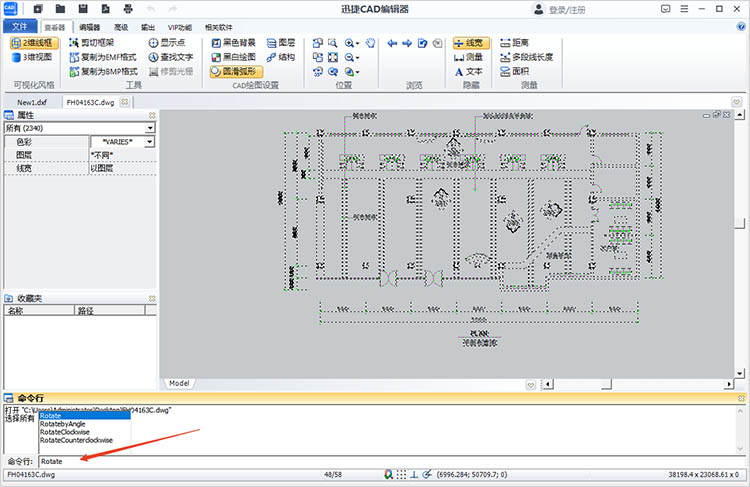
Task: Toggle 测量 dimensions hiding
Action: click(468, 57)
